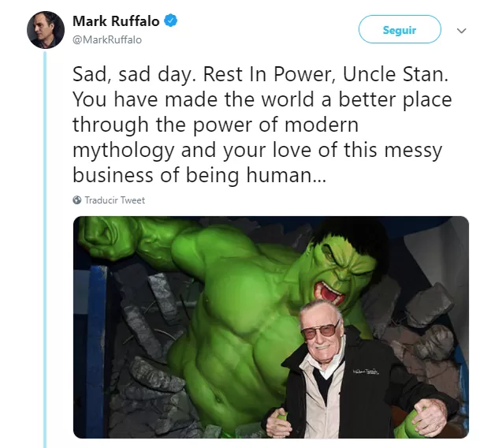Viewport: 491px width, 448px height.
Task: Click the smiling man wearing glasses in the photo
Action: 322,330
